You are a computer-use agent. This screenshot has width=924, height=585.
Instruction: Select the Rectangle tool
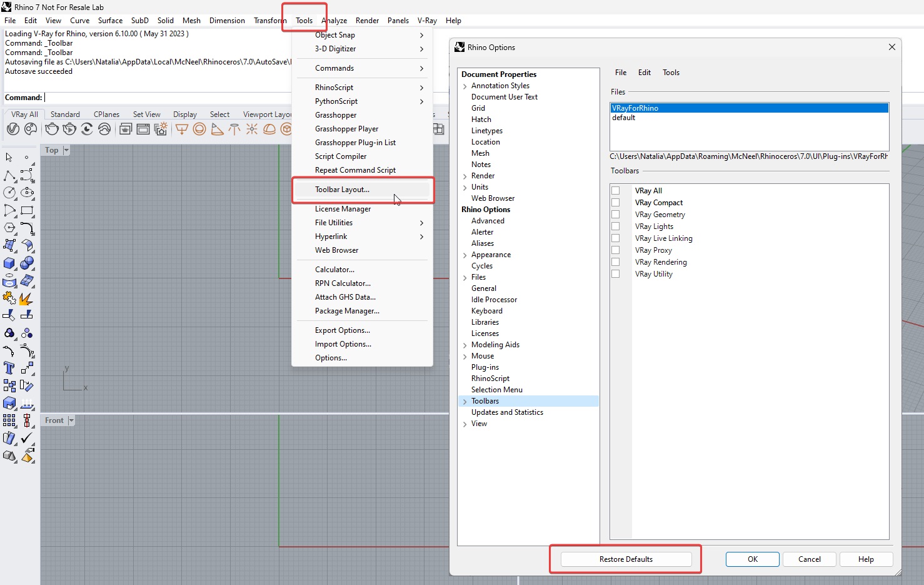click(27, 210)
